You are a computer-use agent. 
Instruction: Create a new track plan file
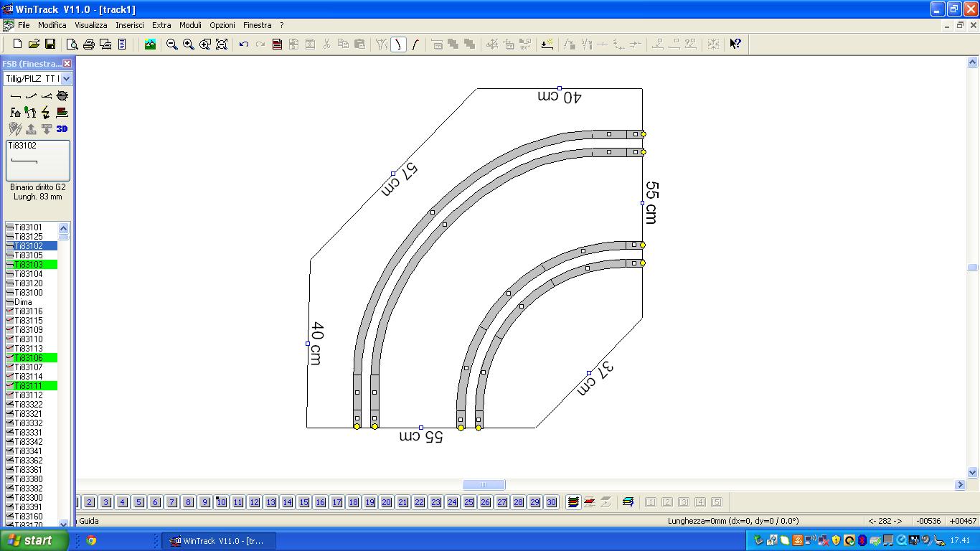coord(17,44)
